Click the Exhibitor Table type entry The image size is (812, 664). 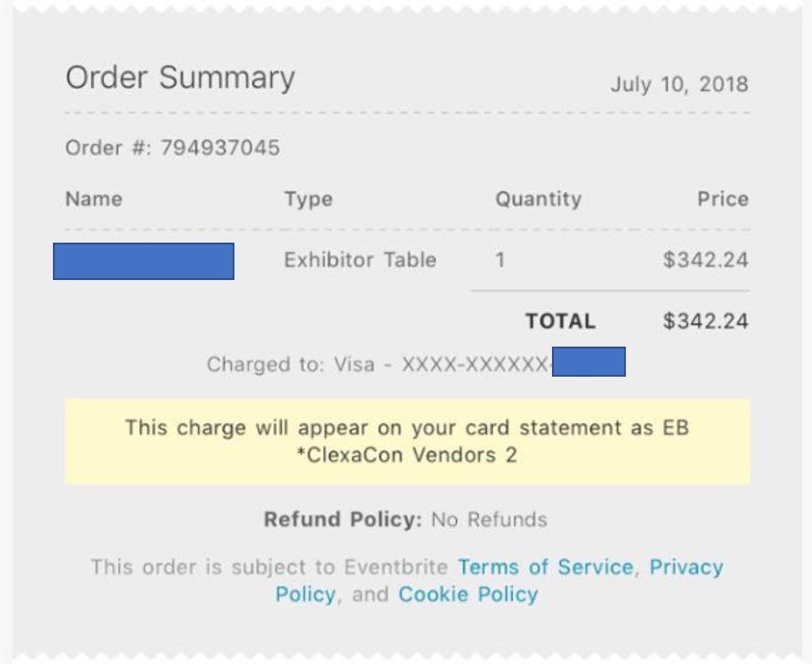[359, 260]
